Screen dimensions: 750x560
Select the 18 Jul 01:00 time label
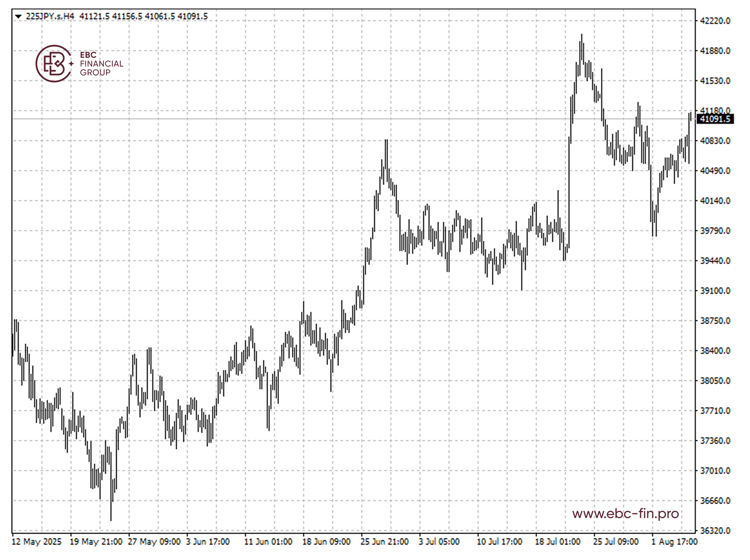558,542
